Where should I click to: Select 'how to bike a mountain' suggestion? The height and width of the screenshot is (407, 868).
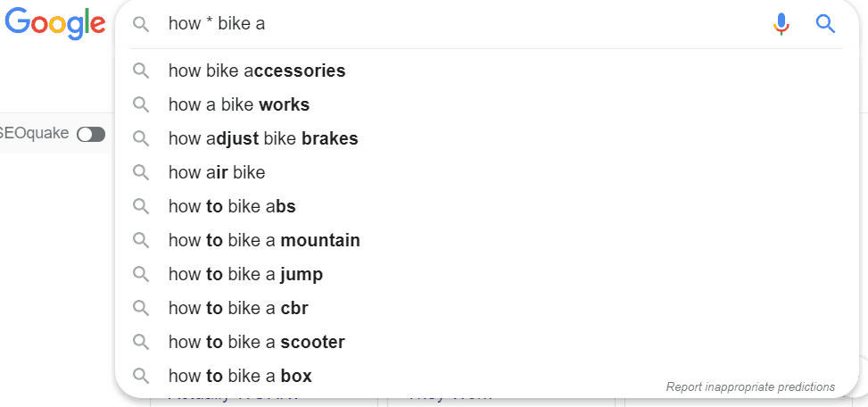(x=264, y=240)
